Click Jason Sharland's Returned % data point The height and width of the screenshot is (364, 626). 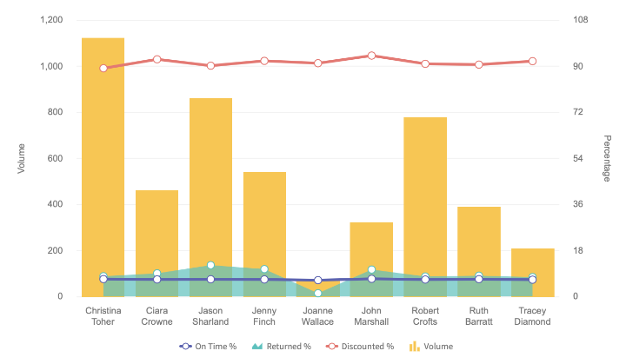(x=210, y=265)
